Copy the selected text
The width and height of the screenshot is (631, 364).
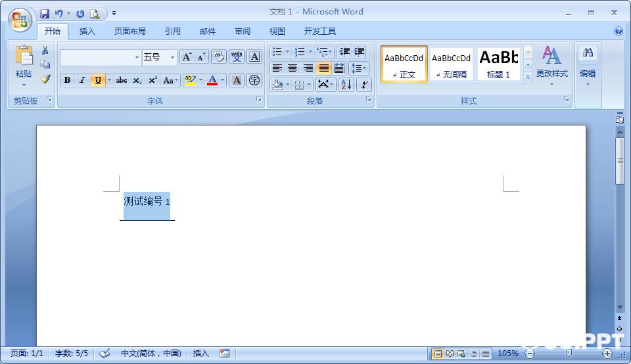pos(45,64)
